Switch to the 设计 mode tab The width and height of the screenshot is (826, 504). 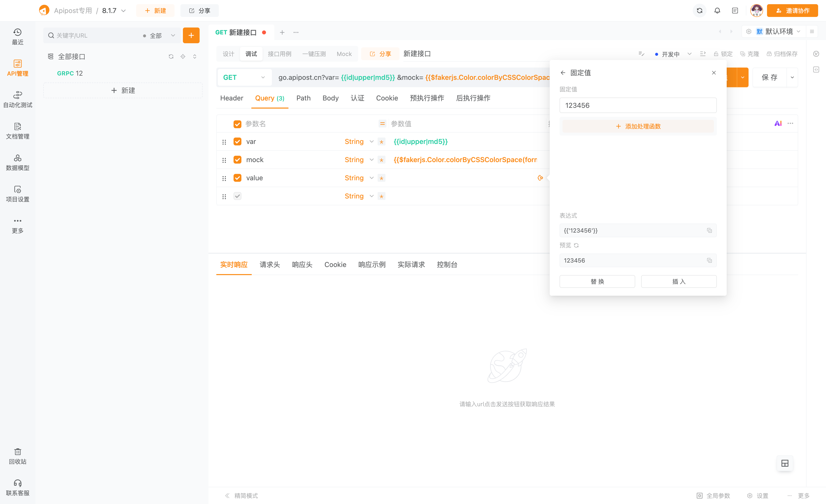pyautogui.click(x=228, y=54)
